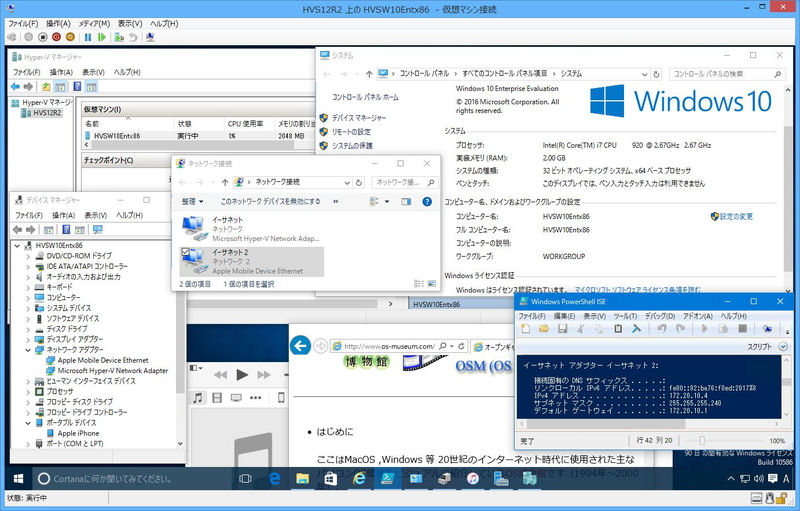Create a VM checkpoint via toolbar icon
The image size is (800, 511).
(119, 37)
